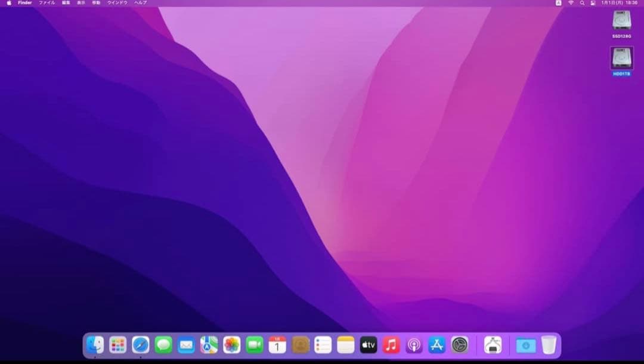Launch the Music app
644x364 pixels.
point(391,344)
